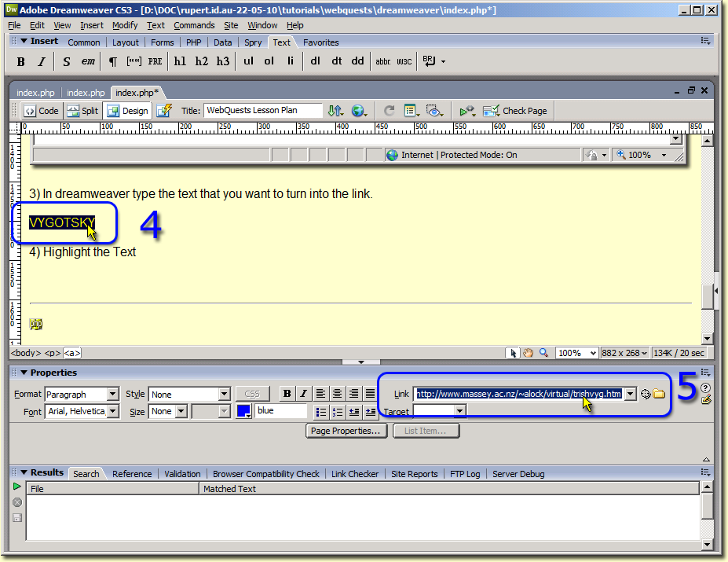Image resolution: width=728 pixels, height=562 pixels.
Task: Open the Modify menu
Action: pos(125,25)
